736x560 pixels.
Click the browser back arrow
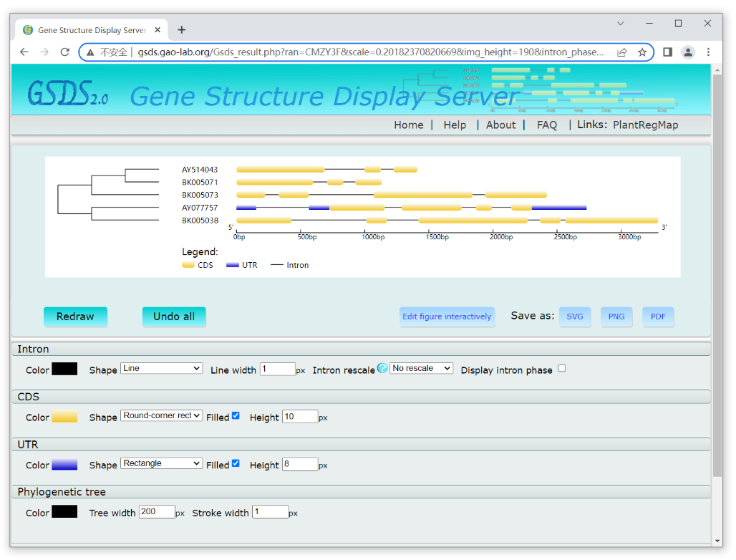pyautogui.click(x=24, y=52)
